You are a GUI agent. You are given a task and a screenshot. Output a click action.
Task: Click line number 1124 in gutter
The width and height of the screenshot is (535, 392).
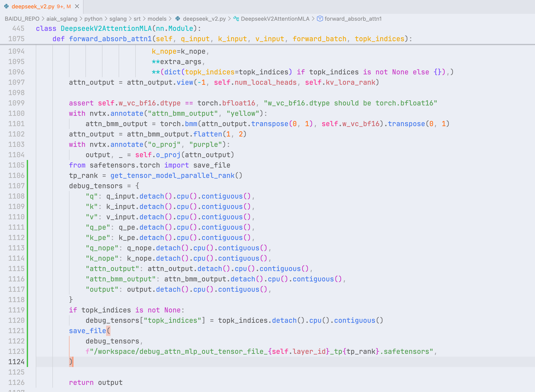point(16,362)
